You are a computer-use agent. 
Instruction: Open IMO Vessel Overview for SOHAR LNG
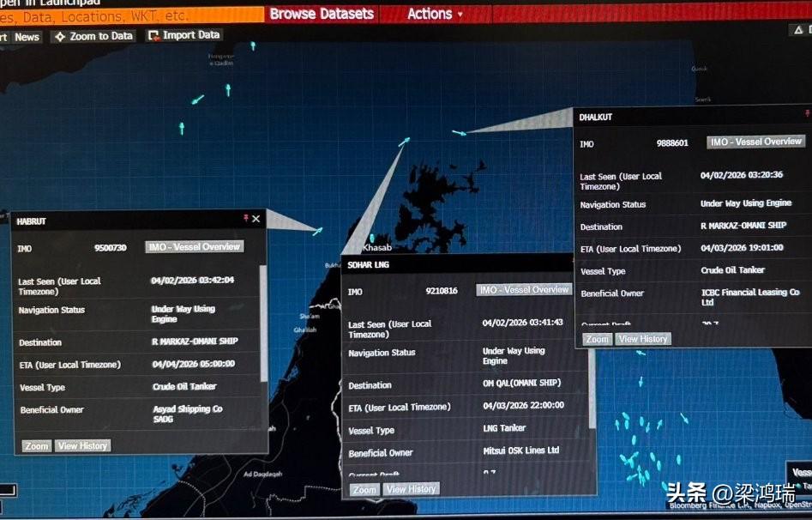[524, 290]
